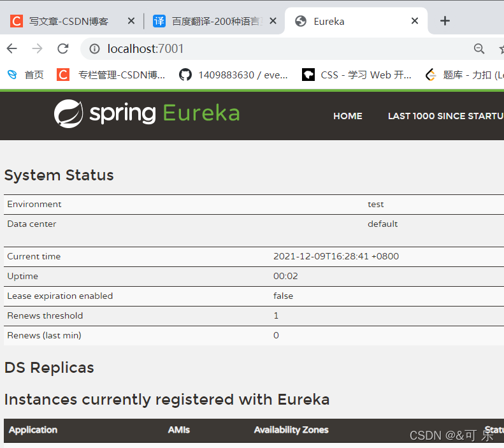Open the GitHub 1409883630 / eve bookmark
Image resolution: width=504 pixels, height=448 pixels.
click(233, 75)
